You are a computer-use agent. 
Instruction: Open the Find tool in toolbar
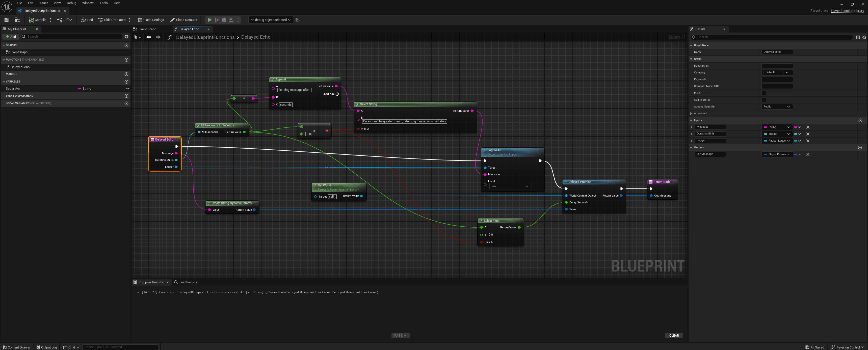pyautogui.click(x=87, y=20)
